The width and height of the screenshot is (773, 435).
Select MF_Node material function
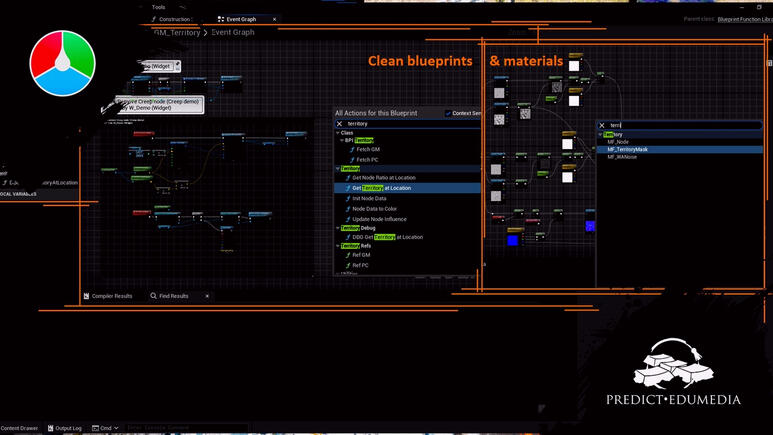pyautogui.click(x=618, y=142)
